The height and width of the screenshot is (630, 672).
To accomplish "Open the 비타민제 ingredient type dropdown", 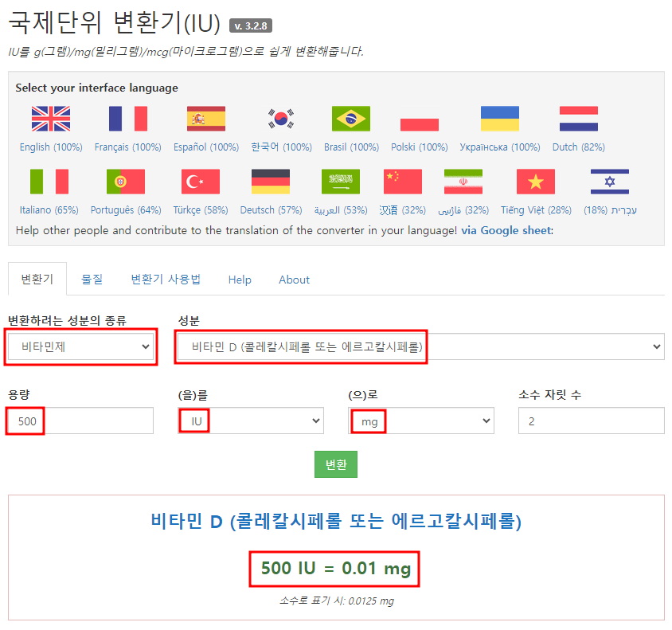I will (x=80, y=346).
